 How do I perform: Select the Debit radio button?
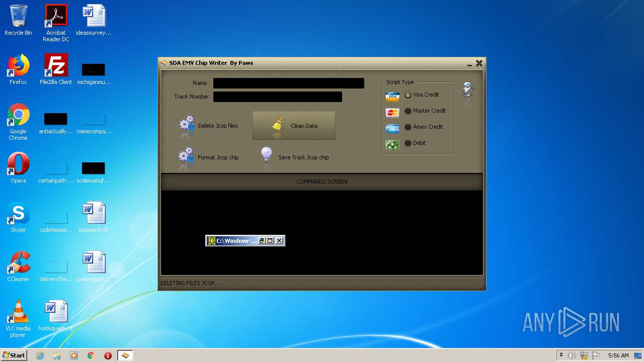click(408, 143)
